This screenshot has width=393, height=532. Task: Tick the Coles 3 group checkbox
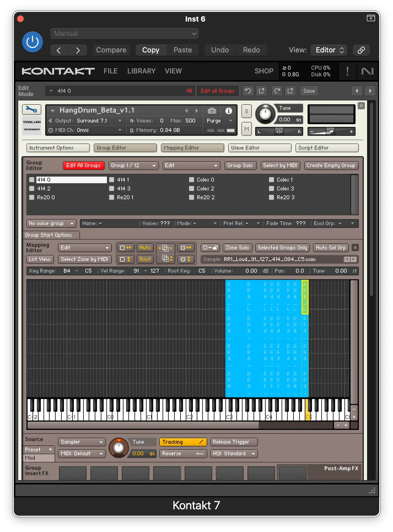click(271, 189)
